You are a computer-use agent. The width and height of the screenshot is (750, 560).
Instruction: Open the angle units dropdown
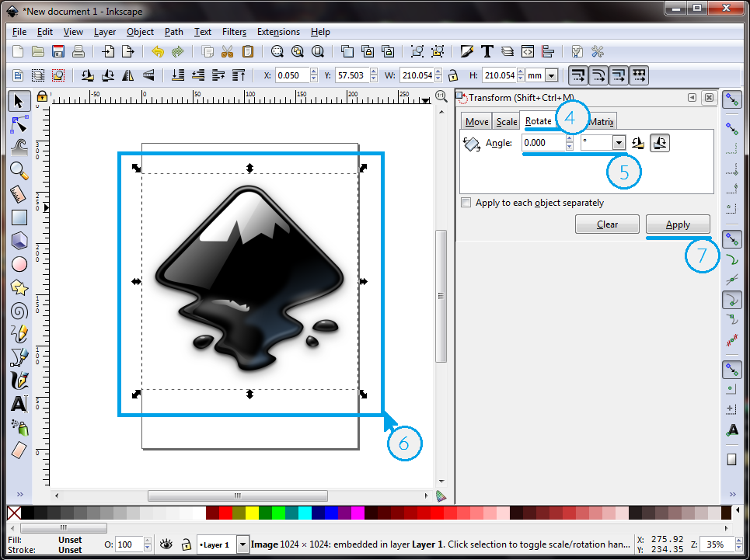point(619,142)
